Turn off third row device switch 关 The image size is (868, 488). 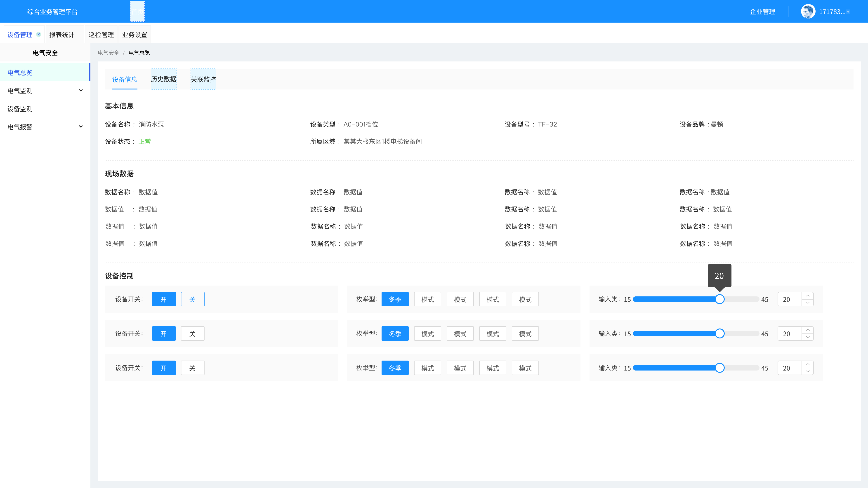point(192,368)
